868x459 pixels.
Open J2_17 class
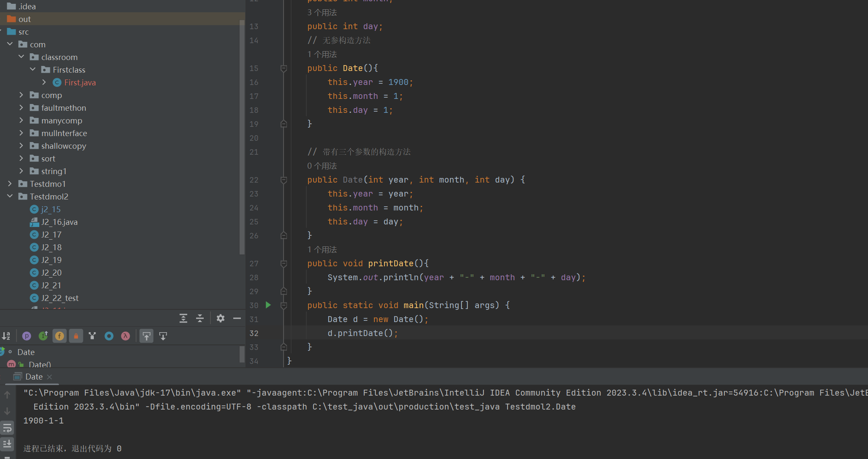[51, 235]
